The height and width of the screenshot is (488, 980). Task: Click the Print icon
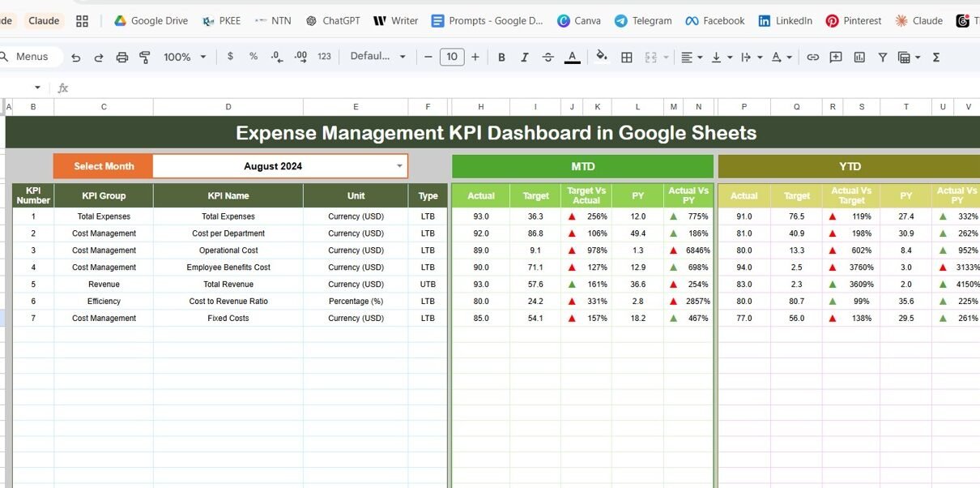click(122, 57)
